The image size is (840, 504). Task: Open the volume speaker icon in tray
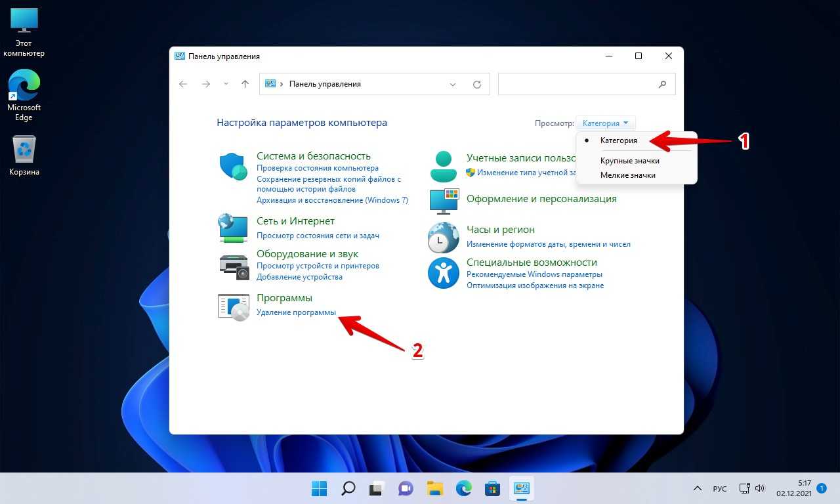click(x=760, y=488)
